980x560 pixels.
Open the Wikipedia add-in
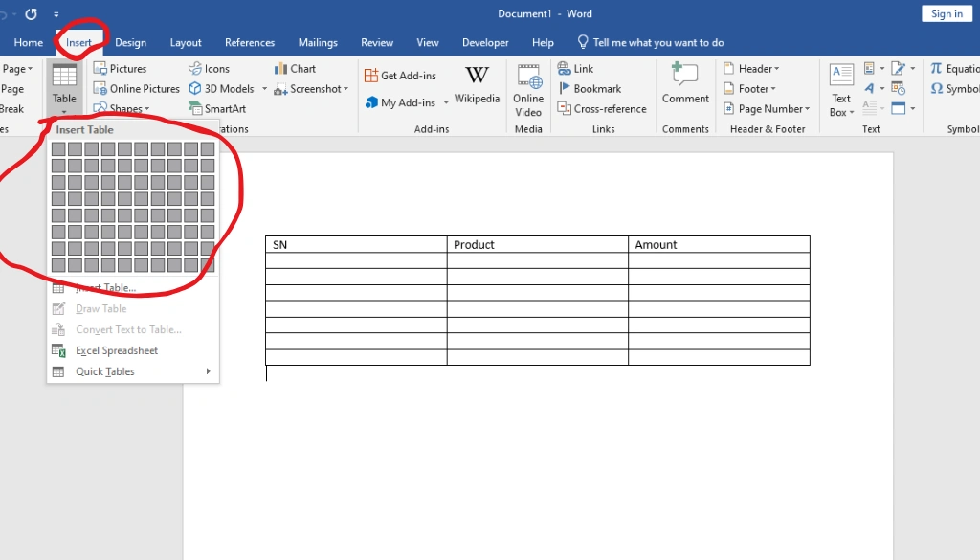[477, 84]
